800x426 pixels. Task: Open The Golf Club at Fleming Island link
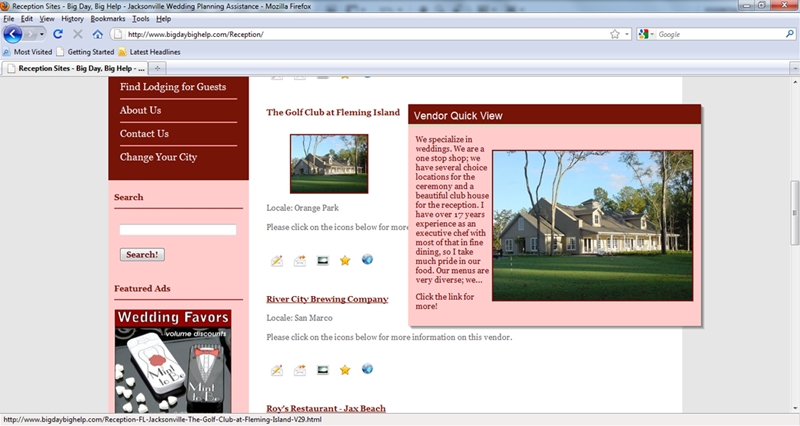coord(333,112)
